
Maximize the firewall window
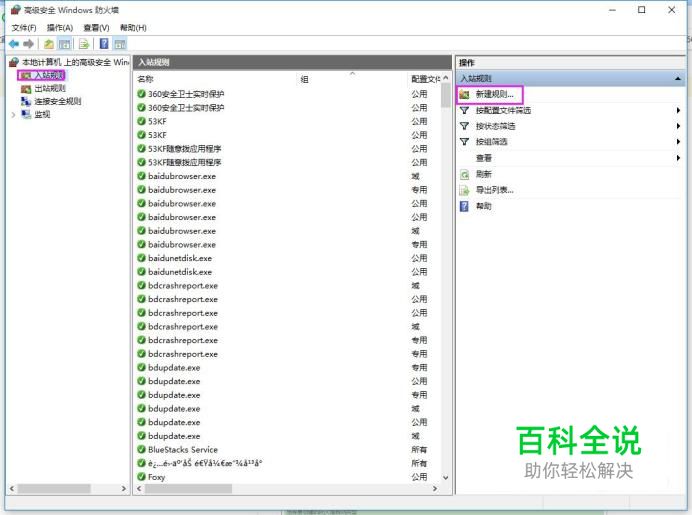(642, 10)
